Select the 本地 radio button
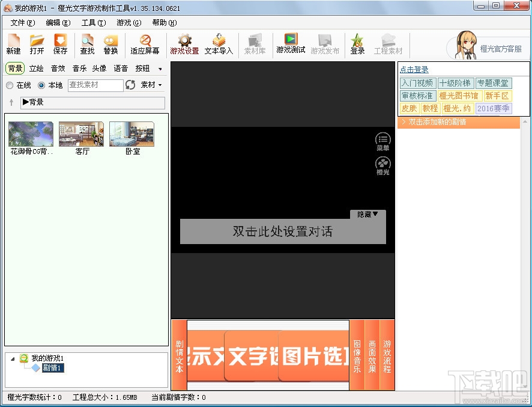 [41, 85]
